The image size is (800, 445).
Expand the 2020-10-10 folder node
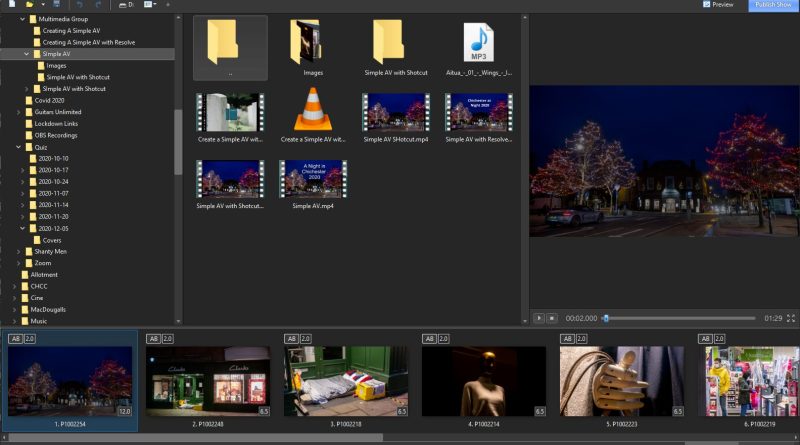[x=23, y=158]
